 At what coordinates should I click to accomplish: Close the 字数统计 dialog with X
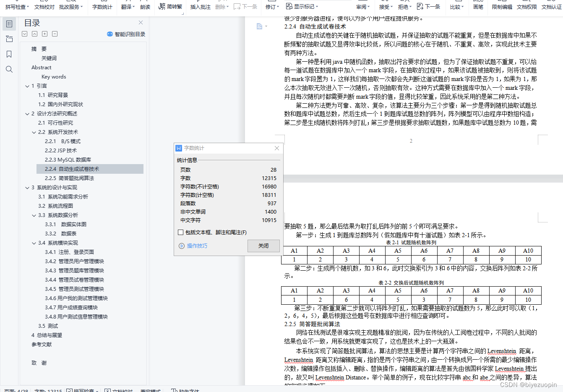tap(277, 148)
